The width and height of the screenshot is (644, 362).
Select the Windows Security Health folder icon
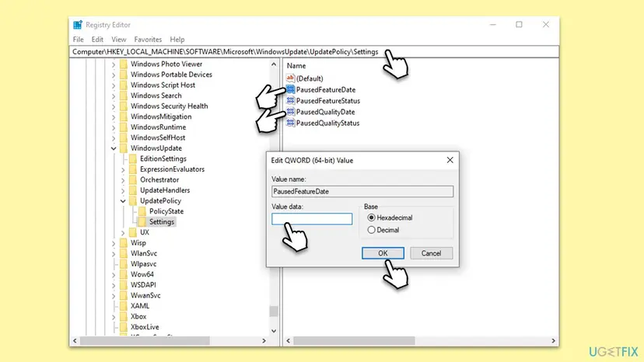click(124, 106)
